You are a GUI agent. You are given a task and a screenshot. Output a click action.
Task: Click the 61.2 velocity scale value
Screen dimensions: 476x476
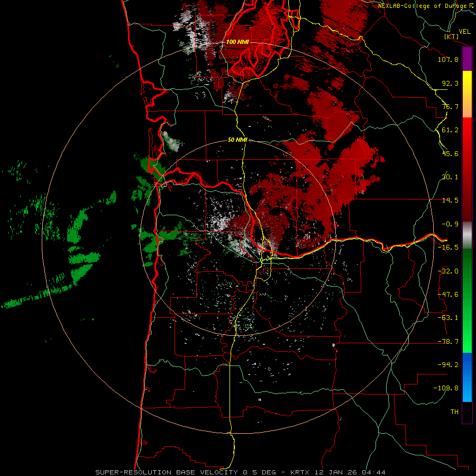(x=450, y=130)
